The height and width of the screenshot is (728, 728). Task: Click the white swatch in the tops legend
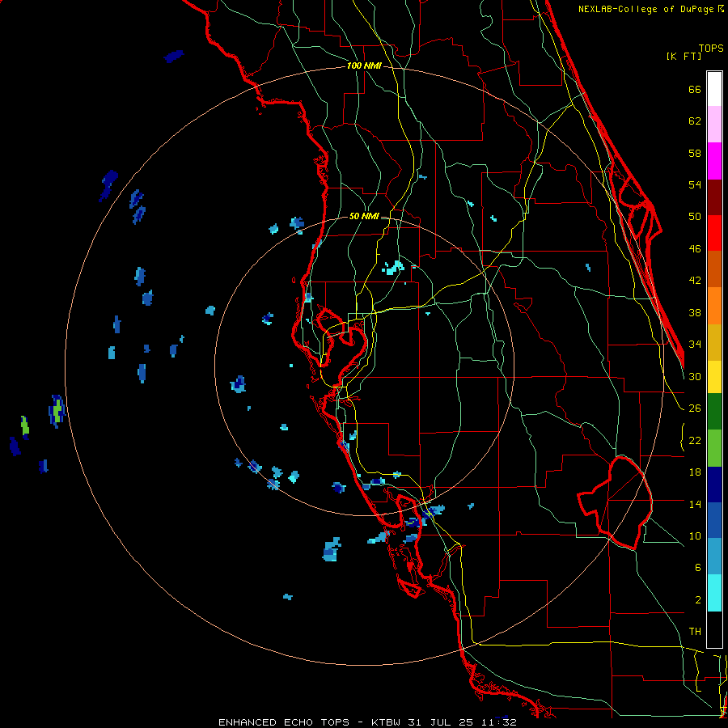714,89
